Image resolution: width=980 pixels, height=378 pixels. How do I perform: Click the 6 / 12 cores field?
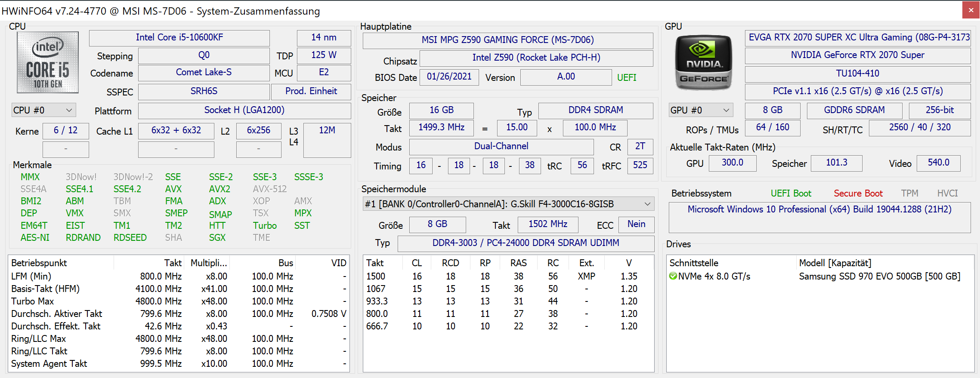[66, 130]
